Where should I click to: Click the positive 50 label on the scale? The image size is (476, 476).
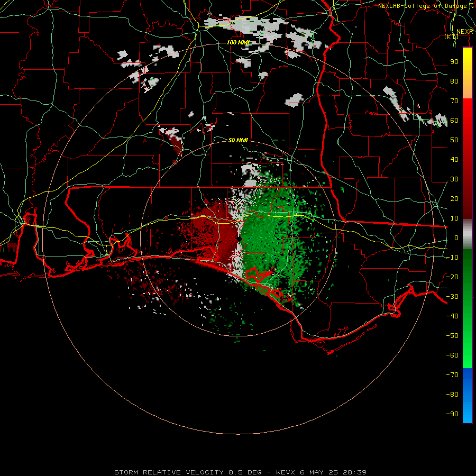[x=454, y=140]
